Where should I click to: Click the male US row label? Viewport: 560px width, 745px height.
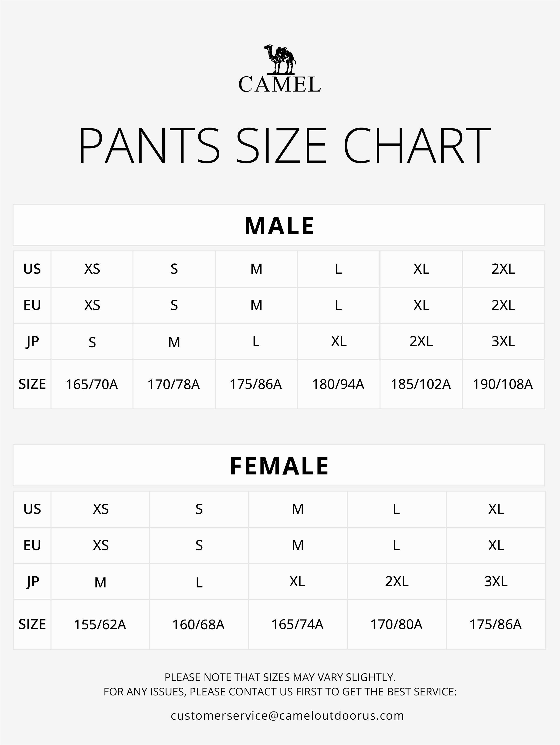(32, 269)
